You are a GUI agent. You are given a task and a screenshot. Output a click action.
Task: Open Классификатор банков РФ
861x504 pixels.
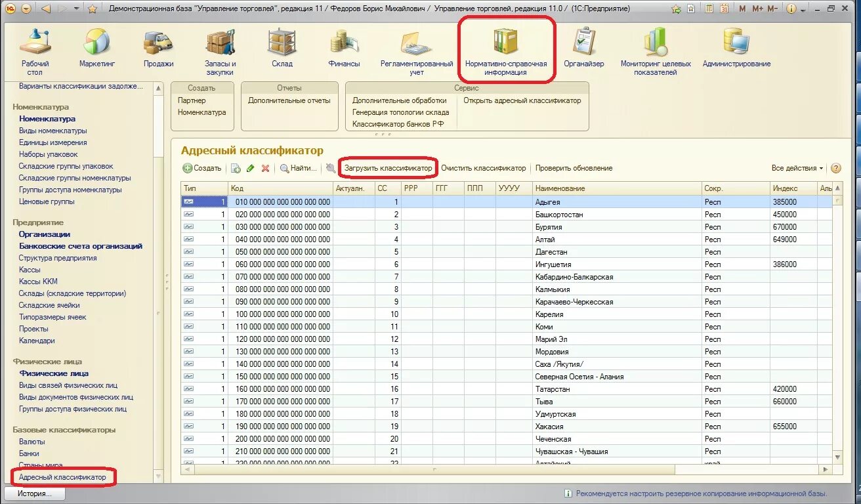click(x=398, y=124)
